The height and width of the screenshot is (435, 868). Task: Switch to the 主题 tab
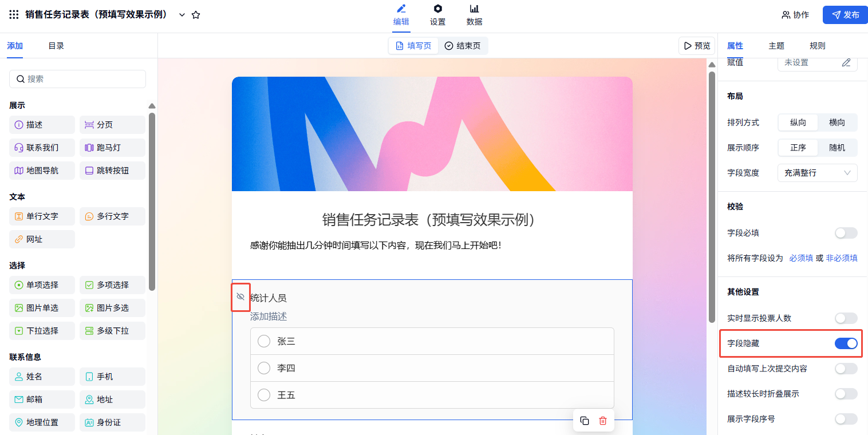(776, 46)
